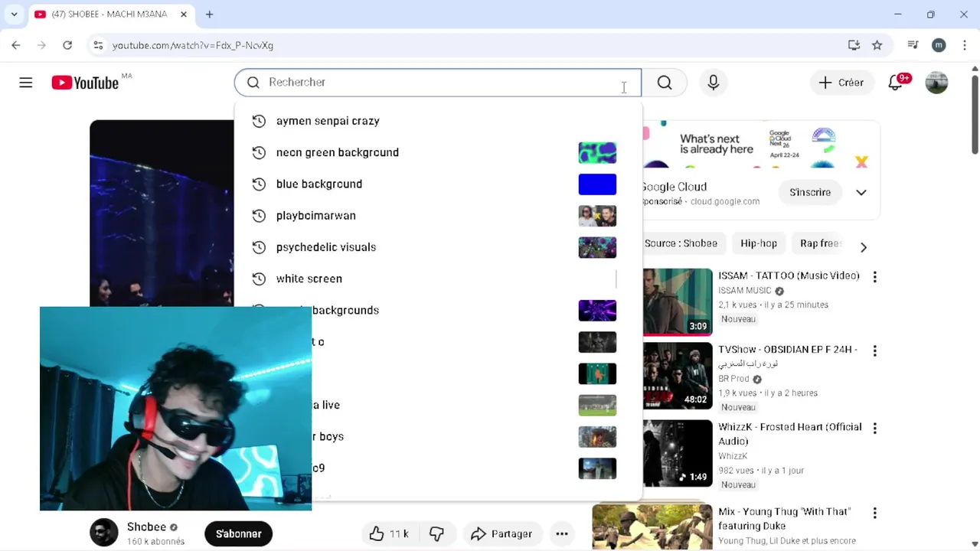
Task: Focus the Rechercher search field
Action: pyautogui.click(x=438, y=83)
